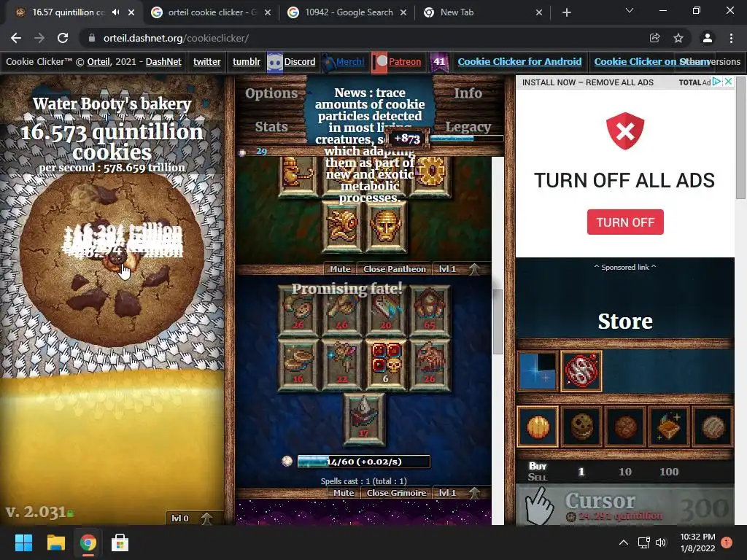The width and height of the screenshot is (747, 560).
Task: Click the Discord mascot icon
Action: [x=275, y=62]
